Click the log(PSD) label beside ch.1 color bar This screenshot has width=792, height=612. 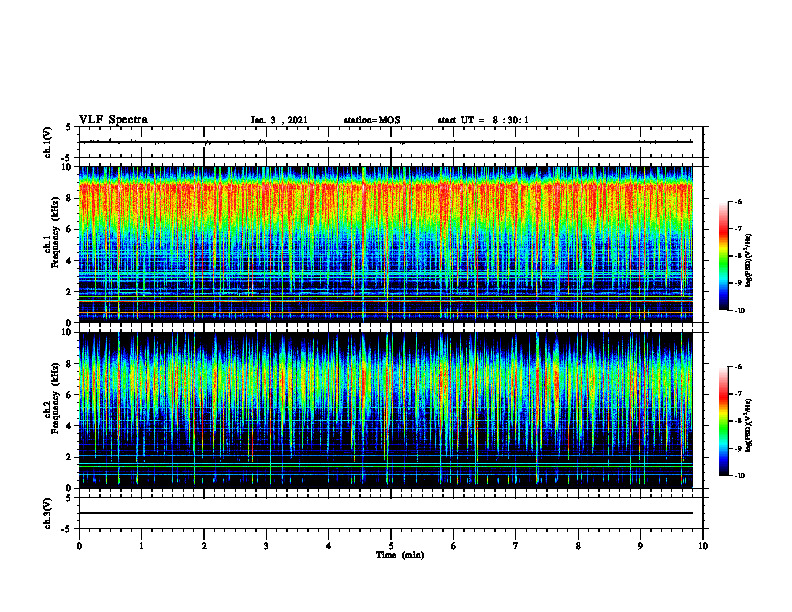point(749,261)
